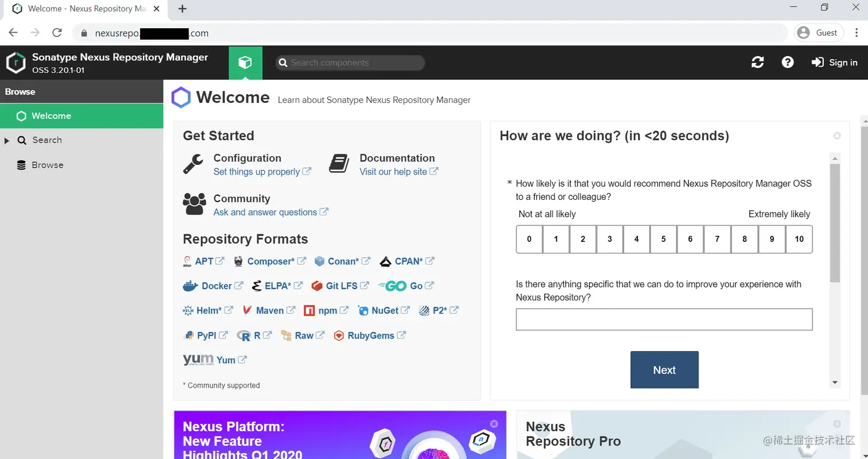
Task: Select rating 5 in the survey
Action: (664, 240)
